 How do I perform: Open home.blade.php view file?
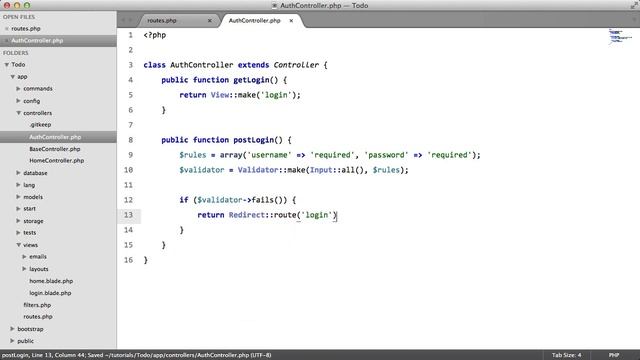tap(51, 281)
